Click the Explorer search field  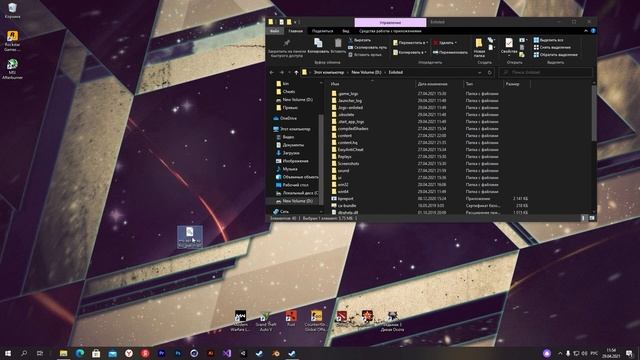point(546,72)
